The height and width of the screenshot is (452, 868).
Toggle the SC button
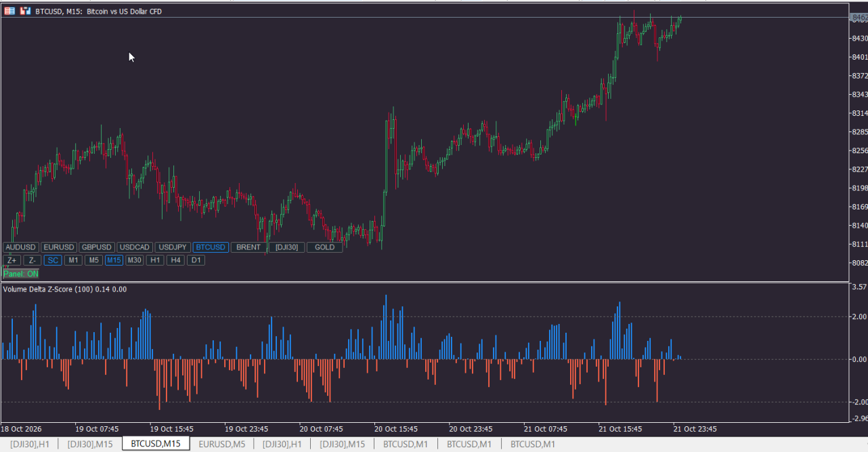(x=53, y=260)
